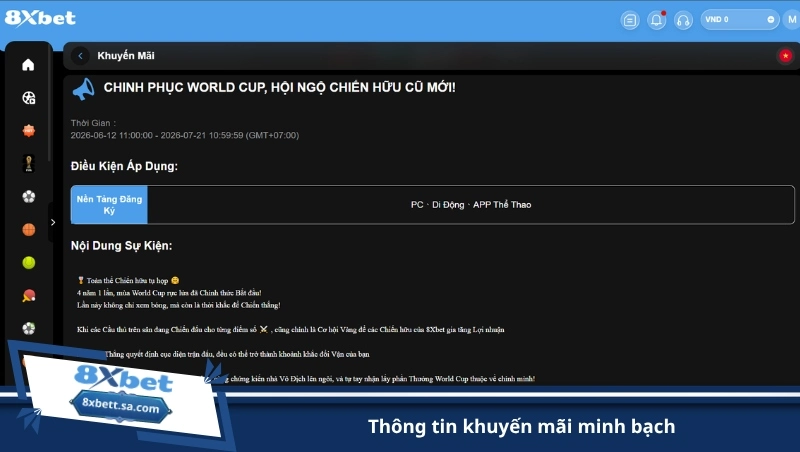
Task: Open the World Cup trophy section
Action: pos(29,164)
